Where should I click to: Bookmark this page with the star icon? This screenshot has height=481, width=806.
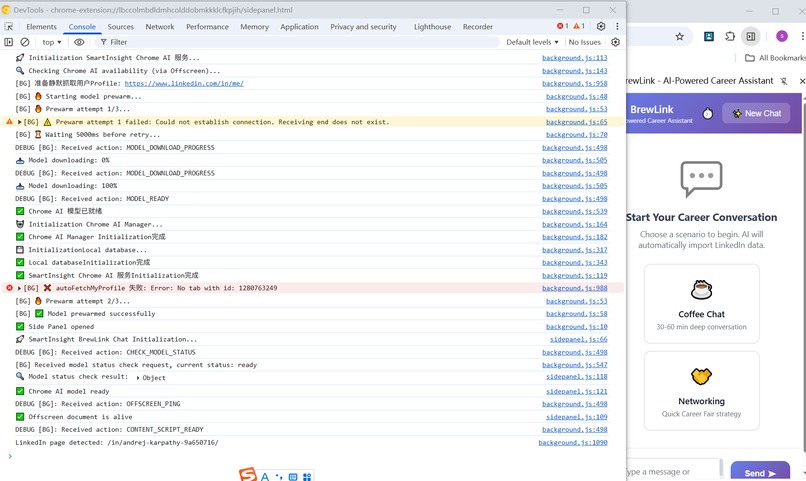680,36
